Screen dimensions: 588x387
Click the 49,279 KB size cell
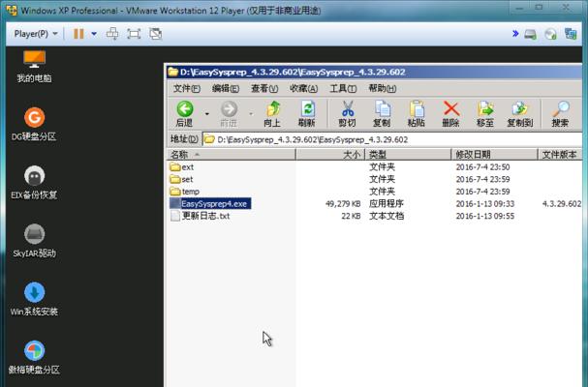coord(343,204)
